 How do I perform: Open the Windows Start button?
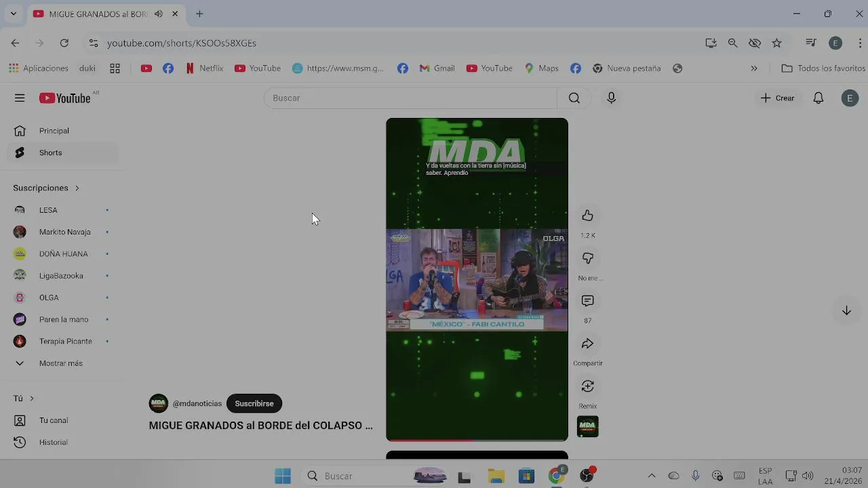[283, 476]
